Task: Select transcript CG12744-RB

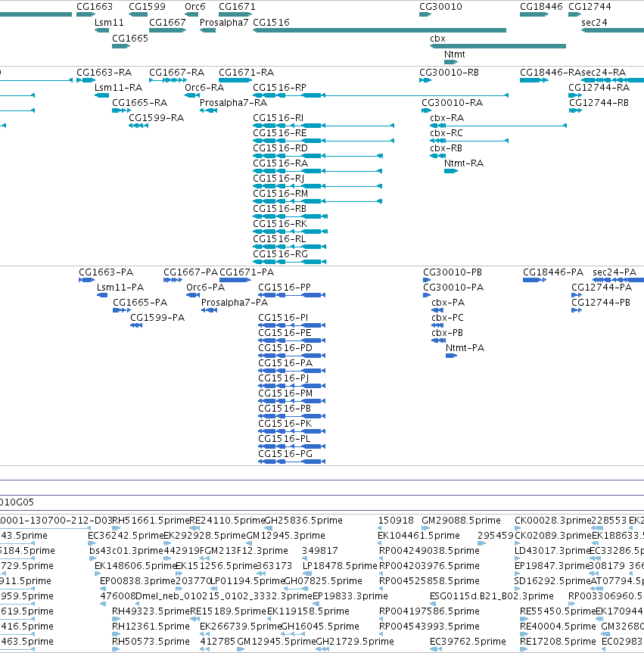Action: click(x=599, y=103)
